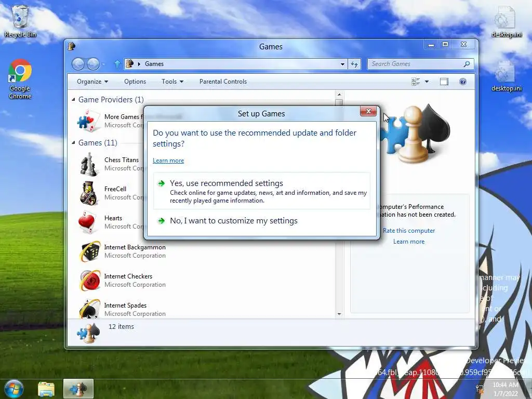Click the Games window title bar icon

tap(72, 46)
